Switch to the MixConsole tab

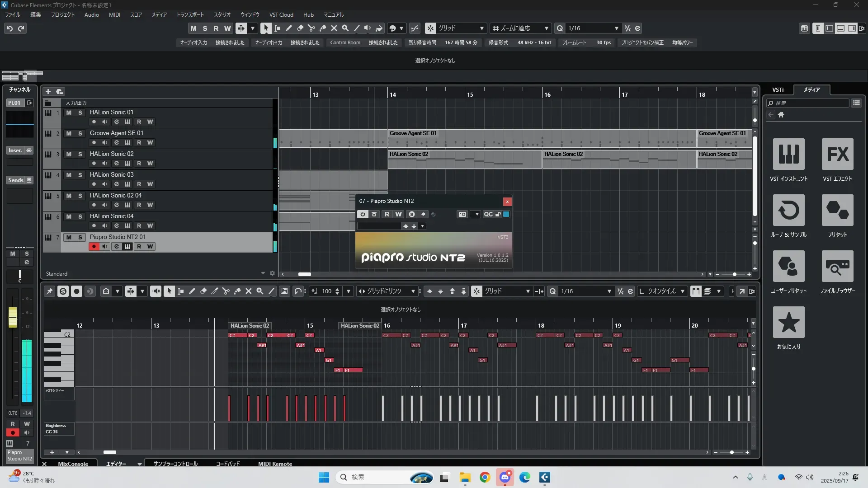[73, 464]
